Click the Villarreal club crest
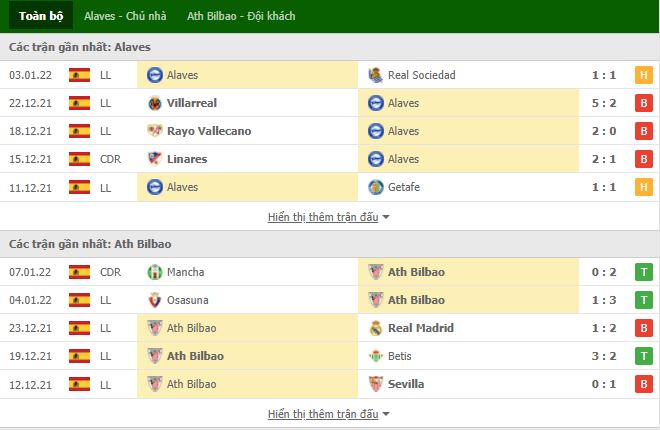This screenshot has width=660, height=430. click(154, 103)
